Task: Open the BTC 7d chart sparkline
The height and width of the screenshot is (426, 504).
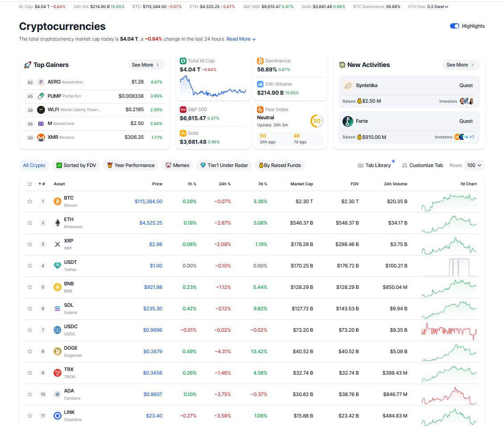Action: tap(449, 203)
